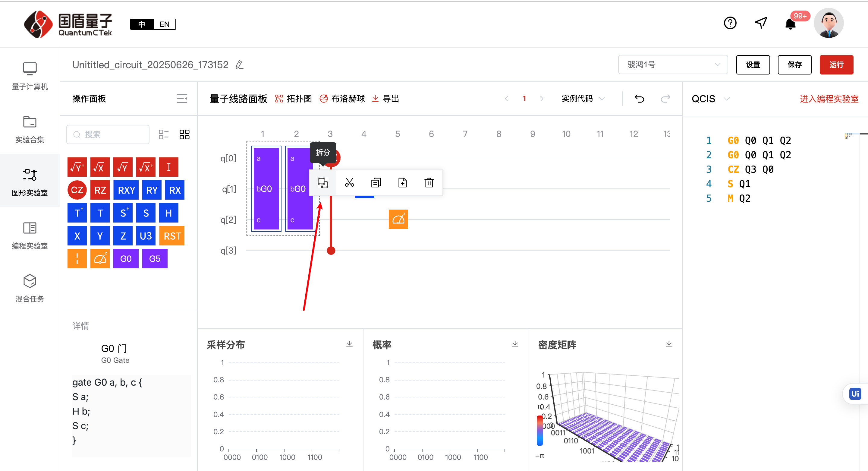Switch language to 中
868x471 pixels.
[x=142, y=24]
